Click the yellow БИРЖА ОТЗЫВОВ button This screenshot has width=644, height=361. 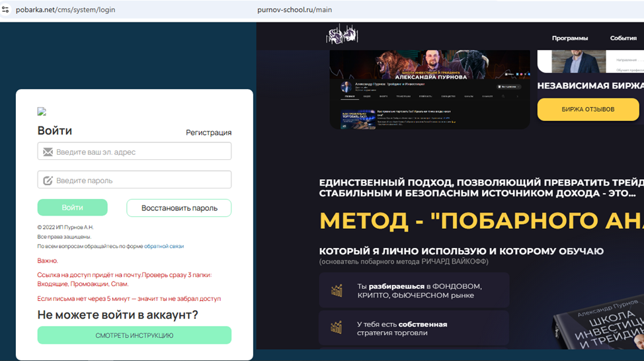[x=588, y=109]
